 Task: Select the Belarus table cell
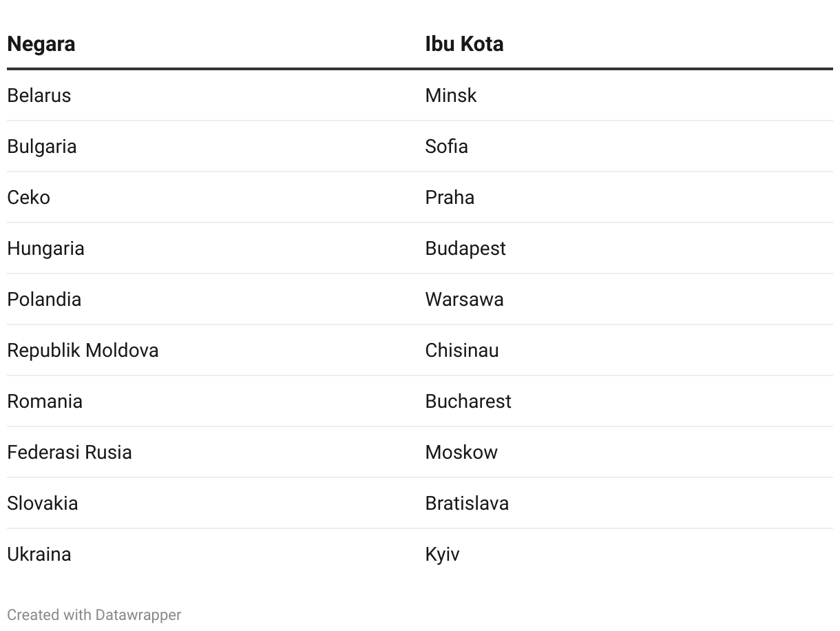(x=39, y=95)
